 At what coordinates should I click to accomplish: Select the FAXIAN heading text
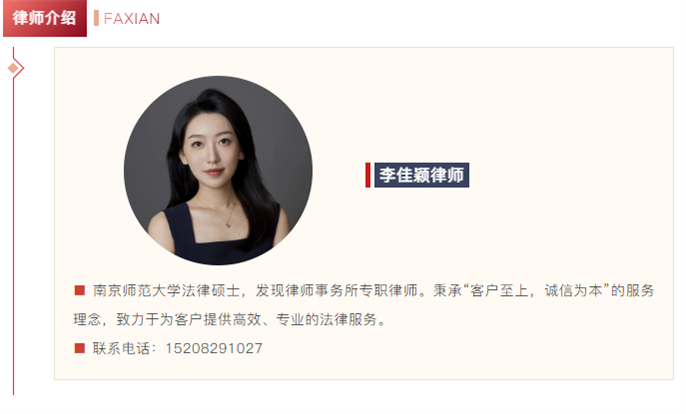point(132,19)
